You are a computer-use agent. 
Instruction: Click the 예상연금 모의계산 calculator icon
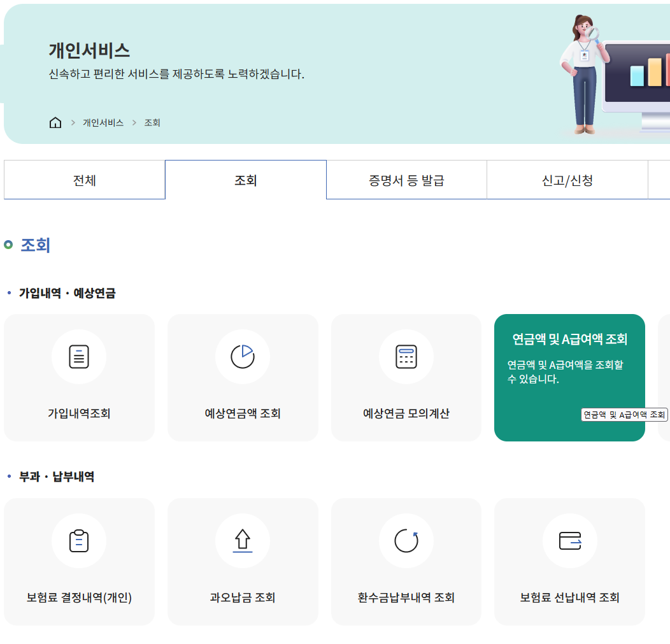pyautogui.click(x=406, y=357)
